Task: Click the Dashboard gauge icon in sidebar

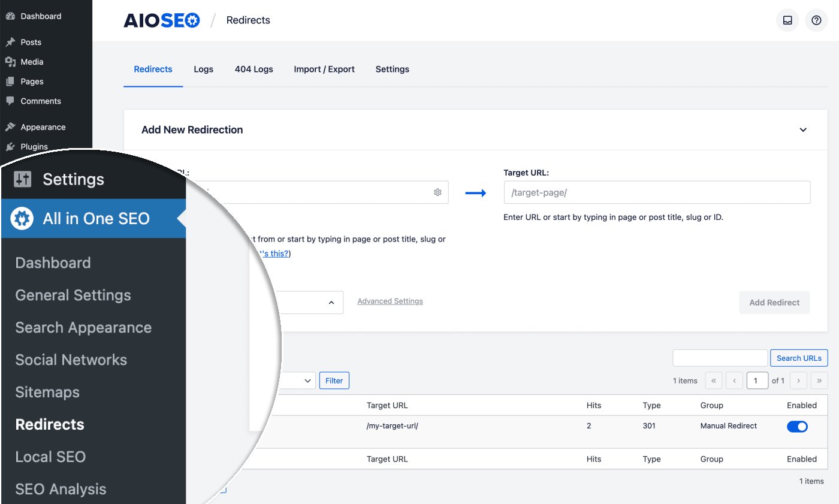Action: pyautogui.click(x=10, y=16)
